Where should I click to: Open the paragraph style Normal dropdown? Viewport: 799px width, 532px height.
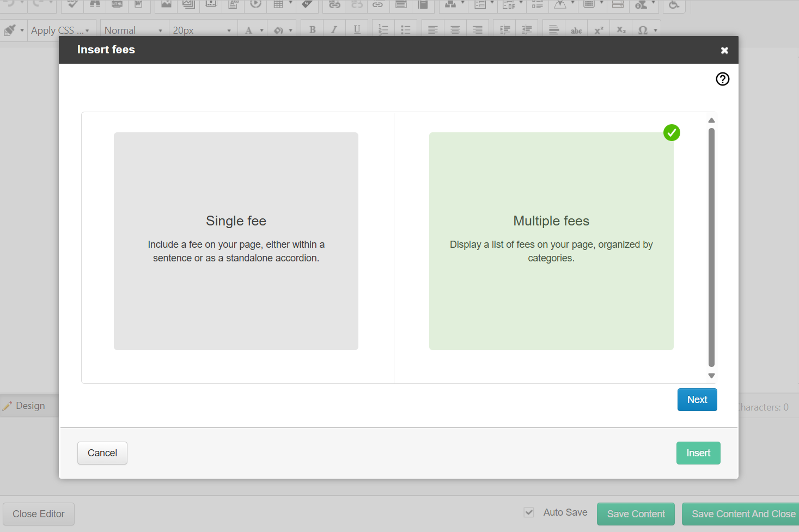click(131, 30)
